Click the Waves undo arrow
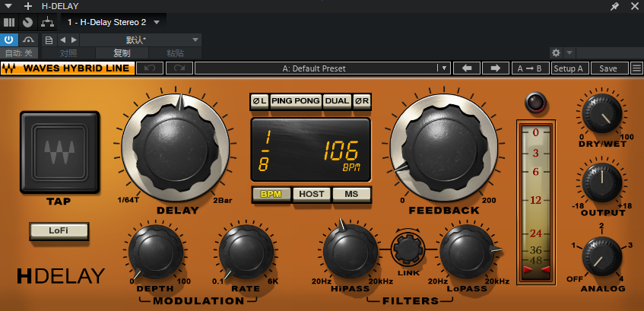644x311 pixels. (x=150, y=68)
